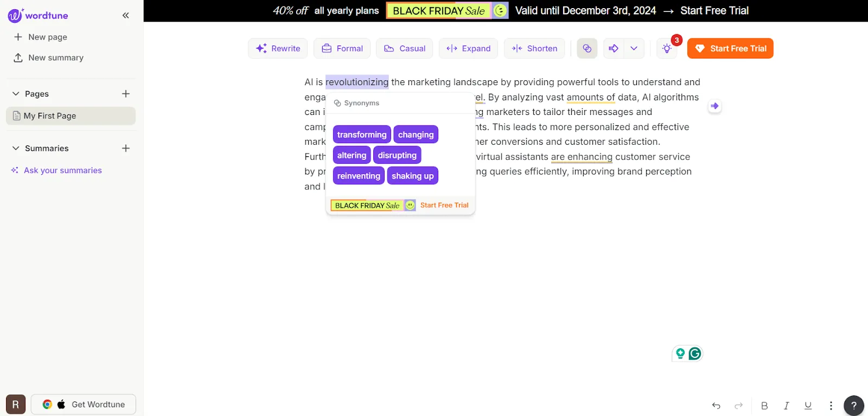The width and height of the screenshot is (868, 416).
Task: Expand the selected text
Action: [x=468, y=48]
